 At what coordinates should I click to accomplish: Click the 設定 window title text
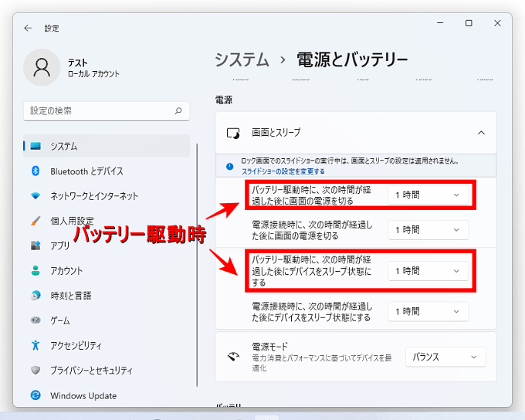[x=52, y=28]
